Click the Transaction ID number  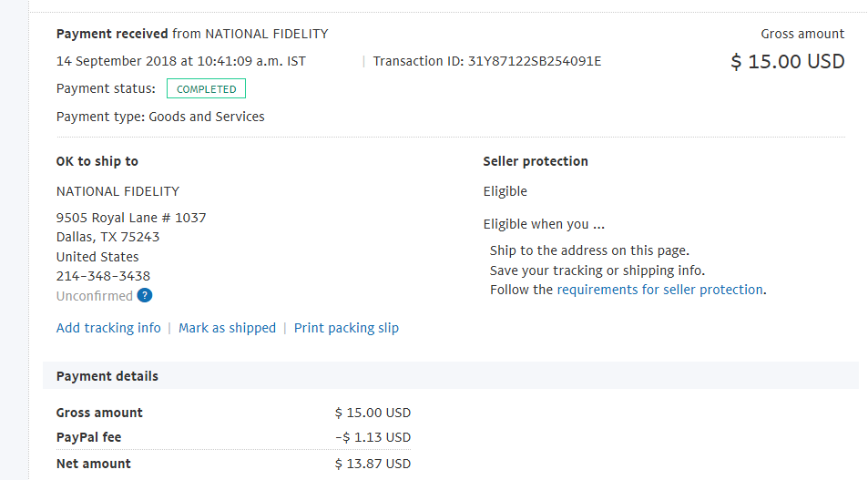(x=535, y=61)
